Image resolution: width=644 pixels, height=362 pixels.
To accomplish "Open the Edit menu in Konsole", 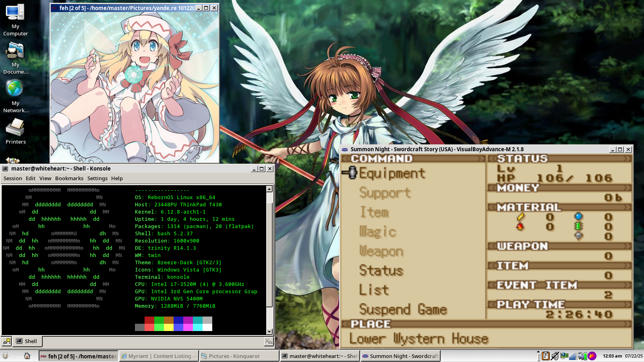I will [x=31, y=178].
